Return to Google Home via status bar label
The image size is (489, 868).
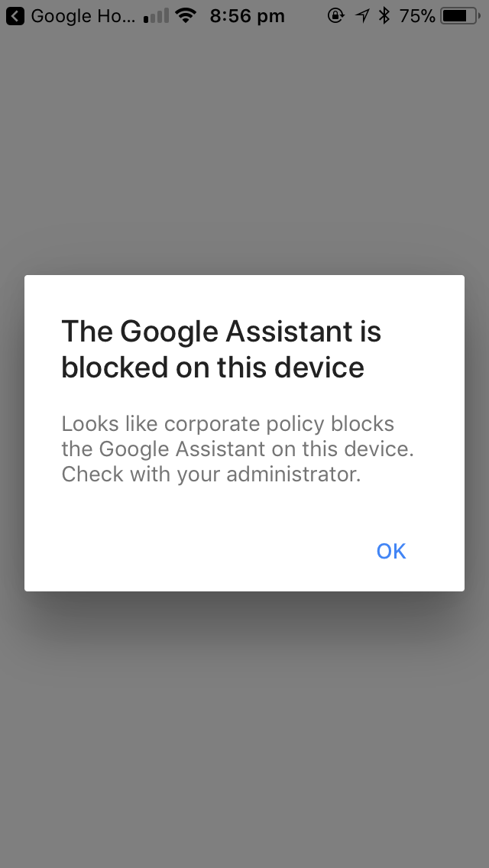click(x=83, y=15)
